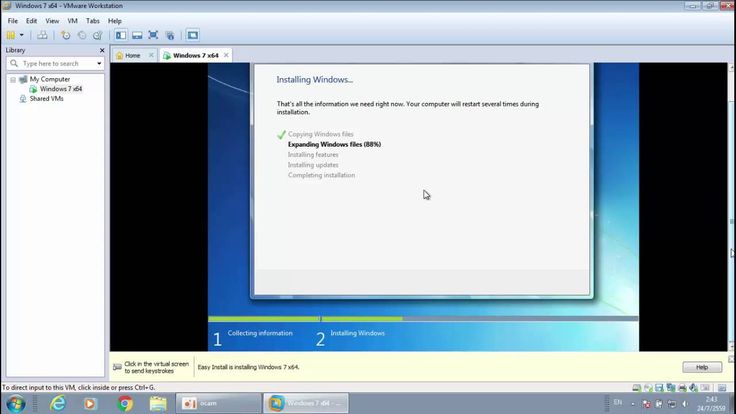Click the hard disk status bar icon
Screen dimensions: 736x414
pos(636,388)
